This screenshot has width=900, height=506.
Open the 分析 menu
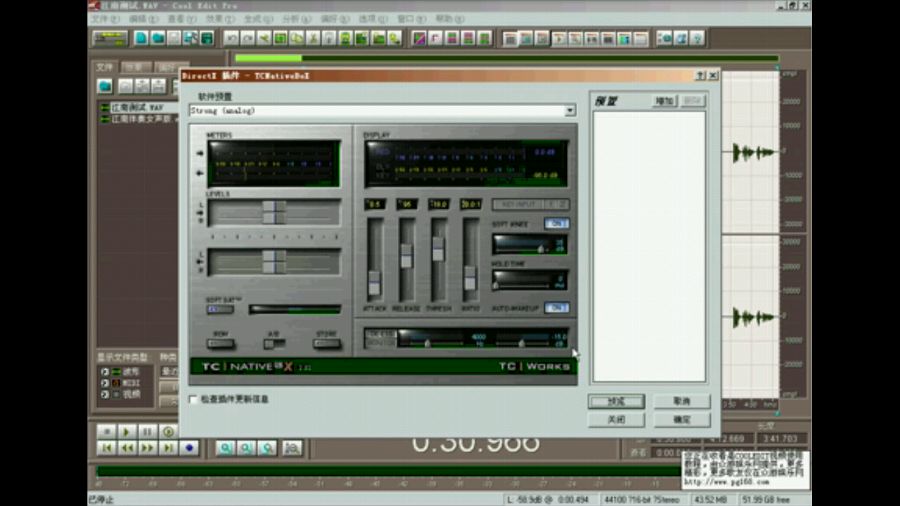coord(296,19)
